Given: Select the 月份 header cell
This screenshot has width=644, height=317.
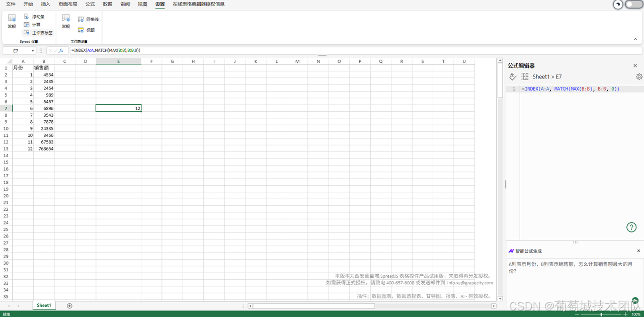Looking at the screenshot, I should 23,68.
